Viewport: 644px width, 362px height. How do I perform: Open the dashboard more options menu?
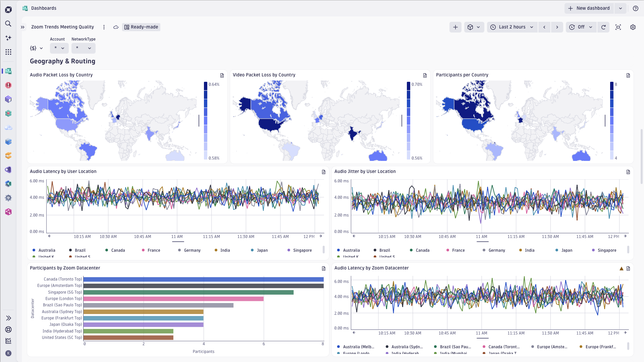(x=104, y=27)
